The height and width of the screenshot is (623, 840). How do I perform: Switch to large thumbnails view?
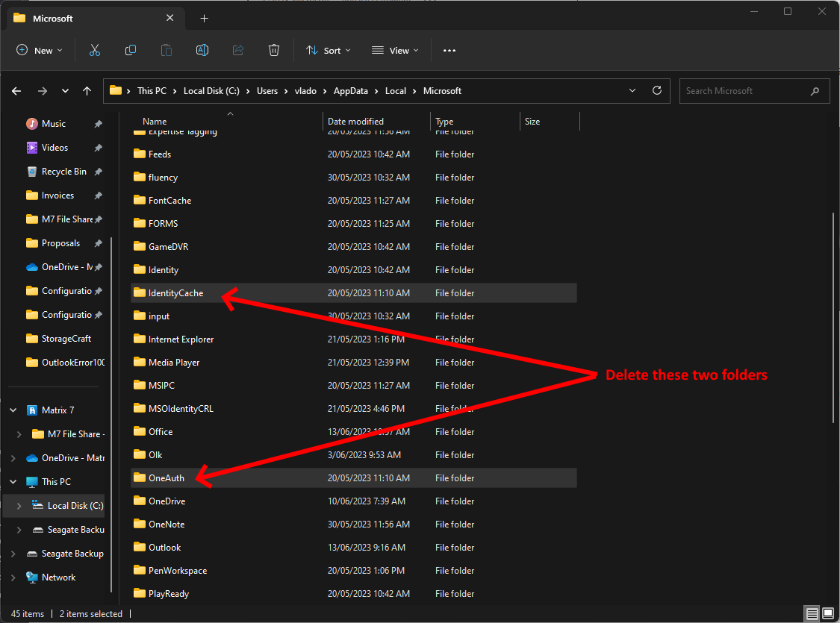(x=828, y=613)
